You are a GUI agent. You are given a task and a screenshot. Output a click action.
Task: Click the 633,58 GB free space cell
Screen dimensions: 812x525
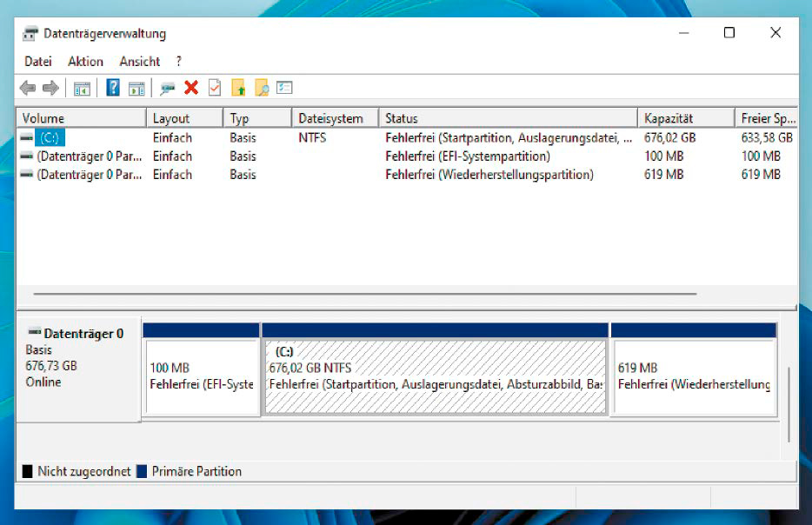767,137
